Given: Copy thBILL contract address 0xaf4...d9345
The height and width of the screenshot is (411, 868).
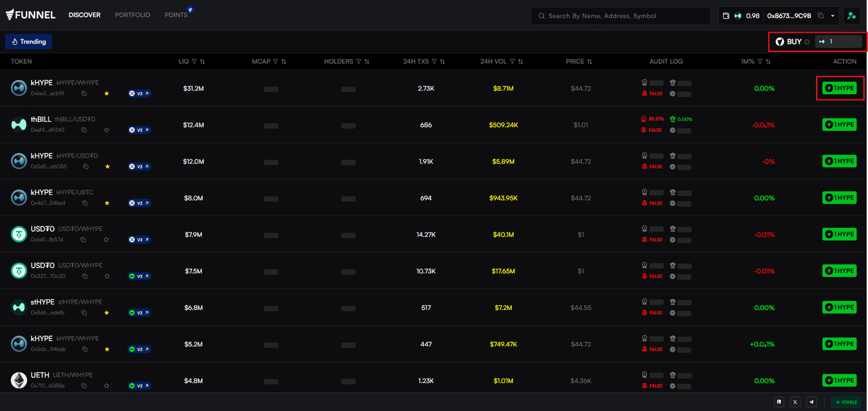Looking at the screenshot, I should (x=84, y=130).
